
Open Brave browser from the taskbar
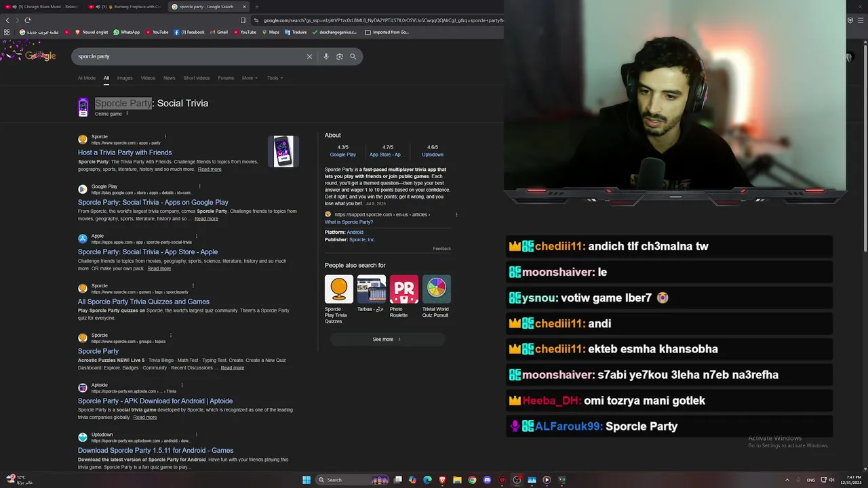[x=442, y=480]
